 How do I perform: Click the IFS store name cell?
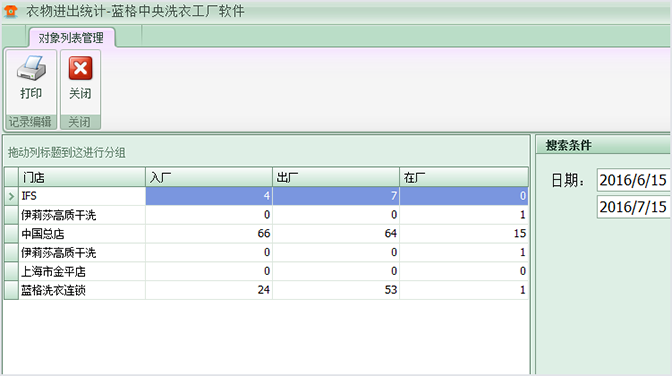pos(81,196)
